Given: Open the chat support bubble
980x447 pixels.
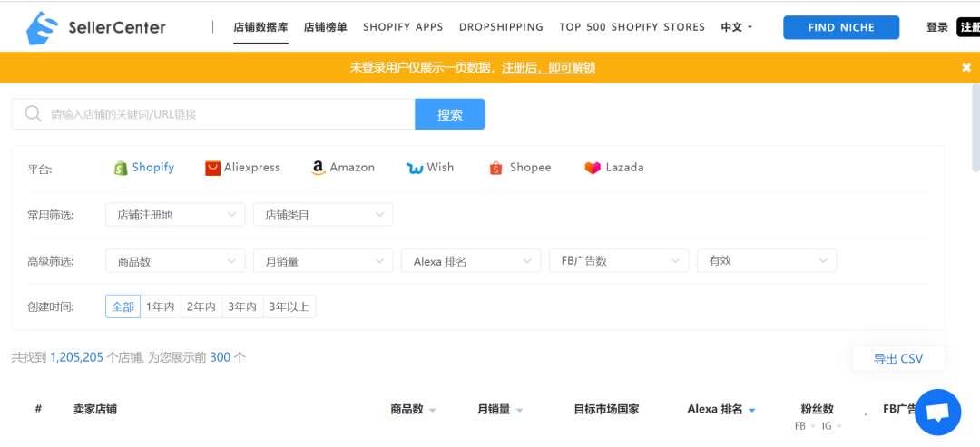Looking at the screenshot, I should (937, 412).
